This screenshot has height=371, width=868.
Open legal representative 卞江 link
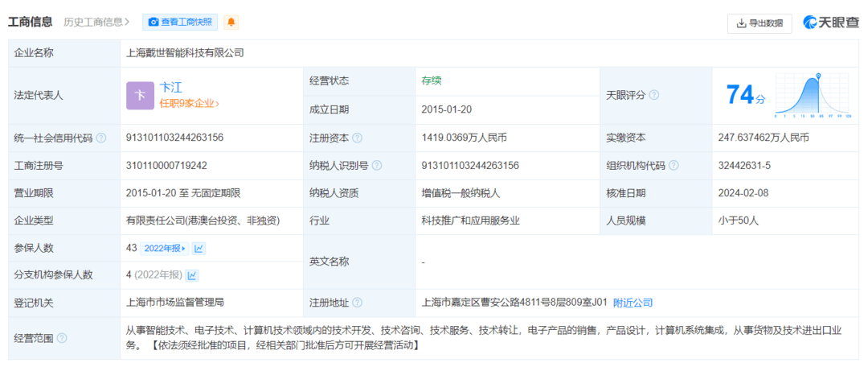point(170,87)
